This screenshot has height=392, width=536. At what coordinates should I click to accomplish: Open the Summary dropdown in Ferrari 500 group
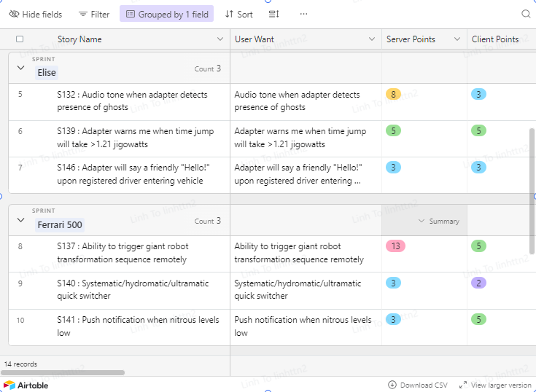click(x=439, y=222)
